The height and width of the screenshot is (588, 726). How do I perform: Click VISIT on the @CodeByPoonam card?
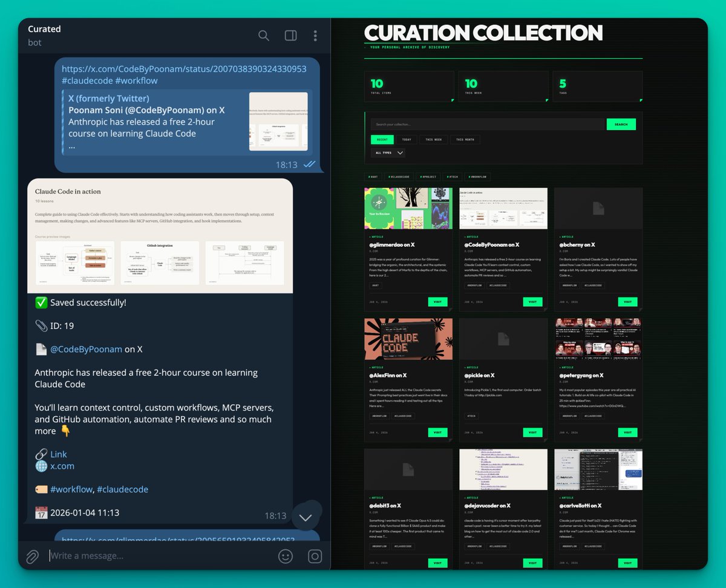coord(533,301)
